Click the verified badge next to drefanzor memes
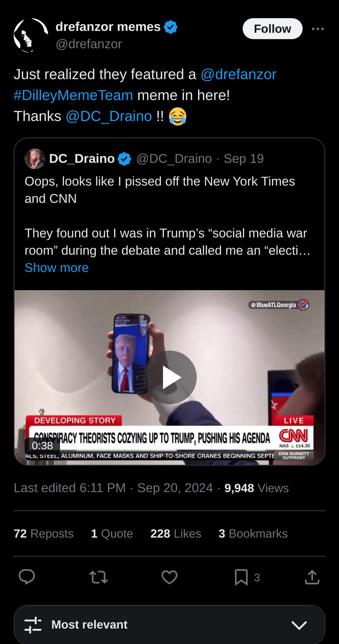Screen dimensions: 339x644 (x=171, y=27)
